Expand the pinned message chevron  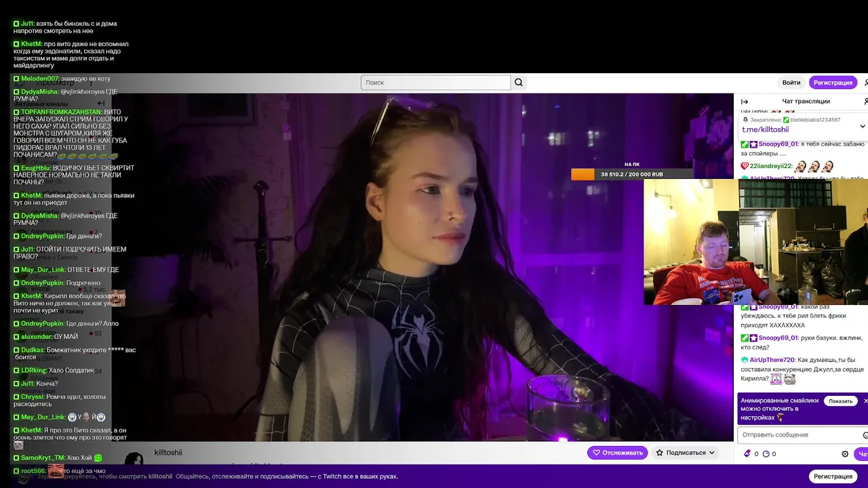coord(862,126)
